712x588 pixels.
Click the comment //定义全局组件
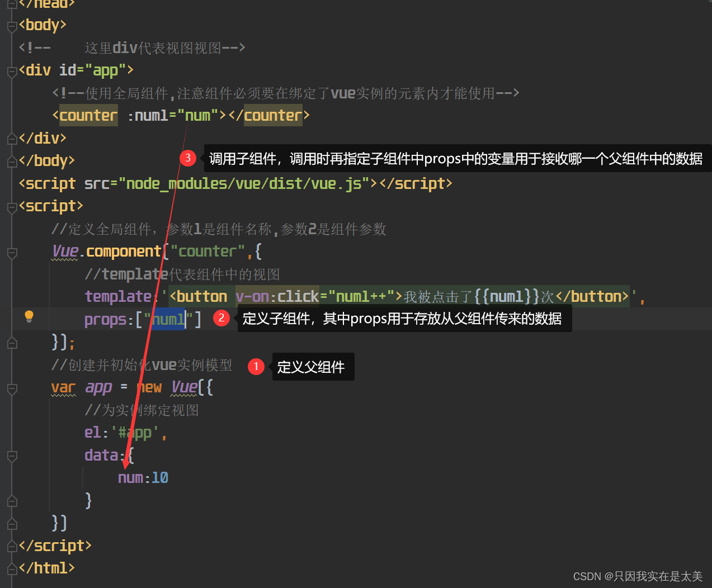(219, 229)
